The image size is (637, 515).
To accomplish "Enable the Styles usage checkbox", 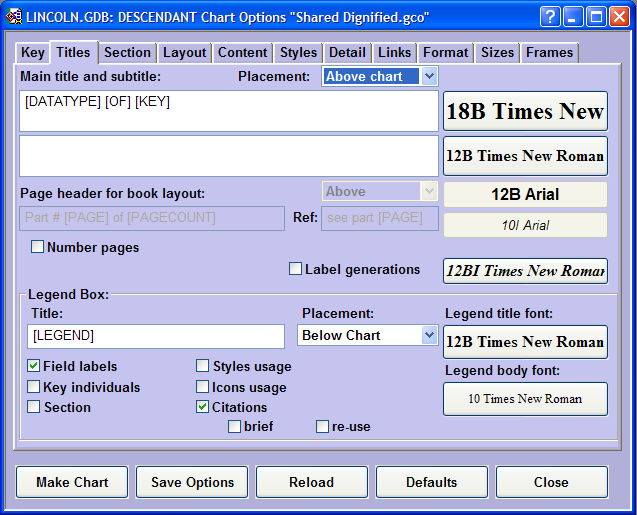I will click(203, 367).
